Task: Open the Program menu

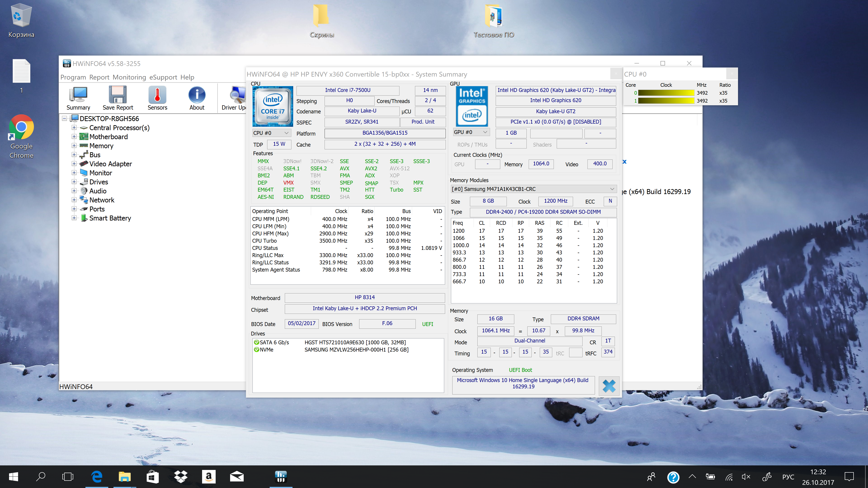Action: point(73,77)
